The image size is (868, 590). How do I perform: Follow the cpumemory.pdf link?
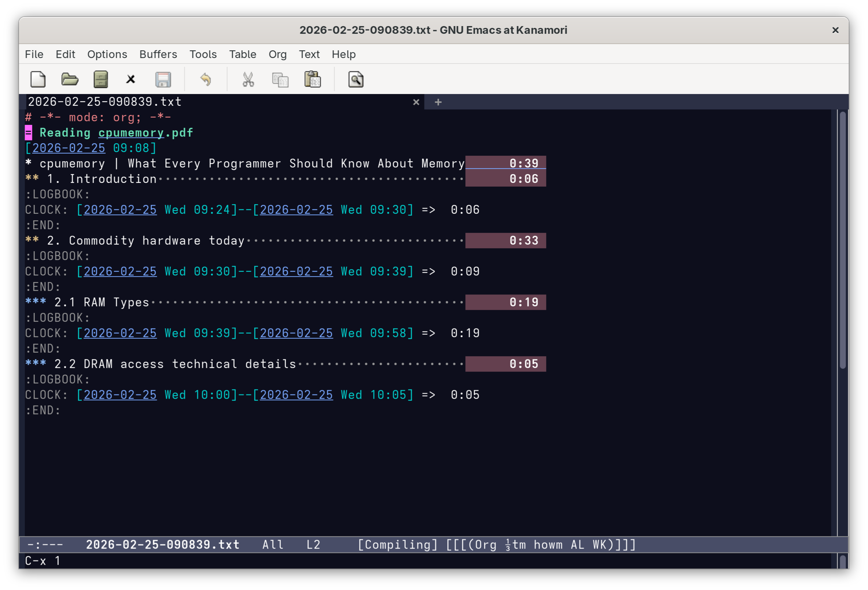[131, 133]
